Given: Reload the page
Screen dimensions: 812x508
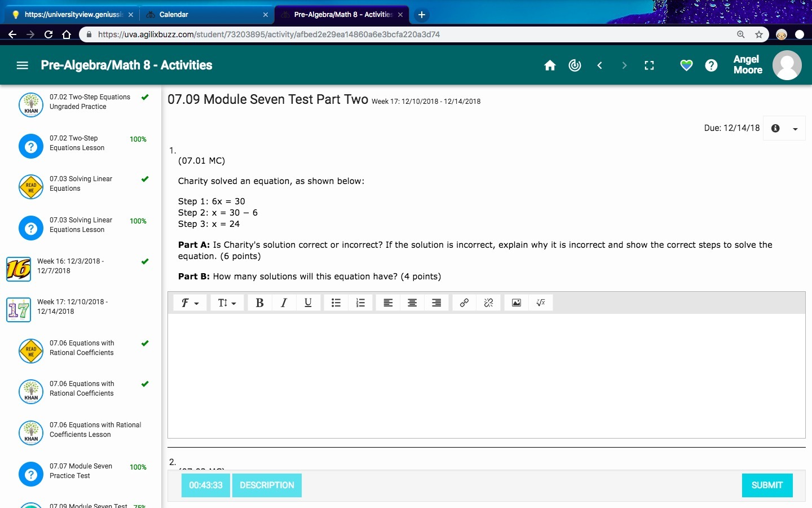Looking at the screenshot, I should tap(48, 34).
